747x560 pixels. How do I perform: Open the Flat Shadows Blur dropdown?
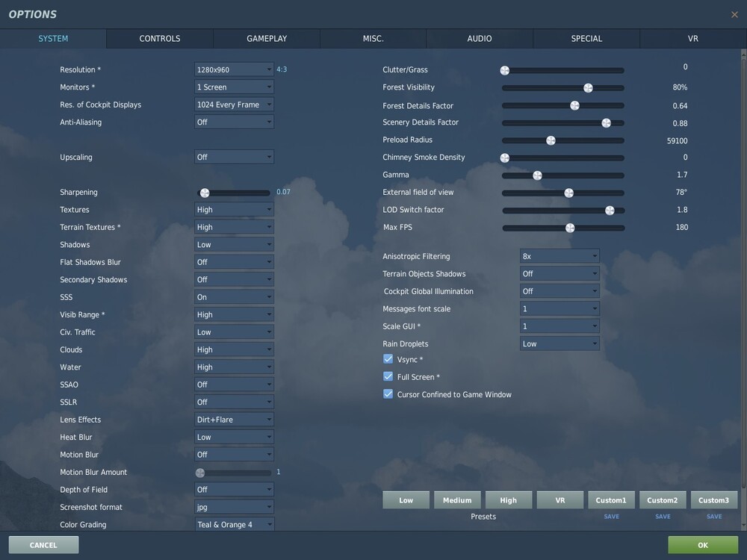(234, 262)
